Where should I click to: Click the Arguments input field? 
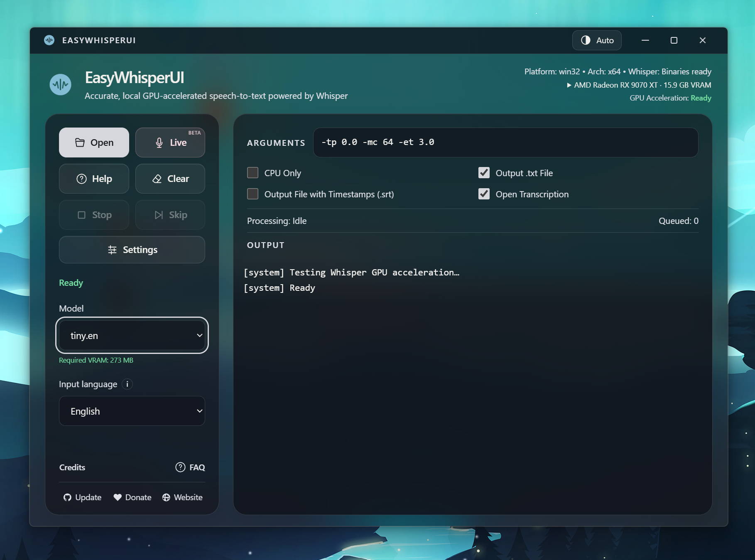[x=505, y=142]
